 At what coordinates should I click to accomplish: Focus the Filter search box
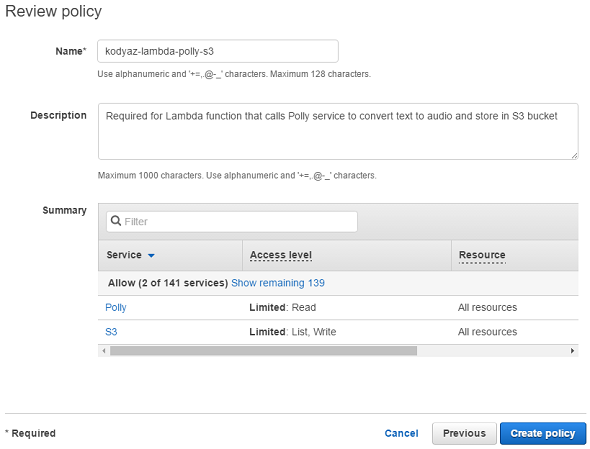click(232, 221)
